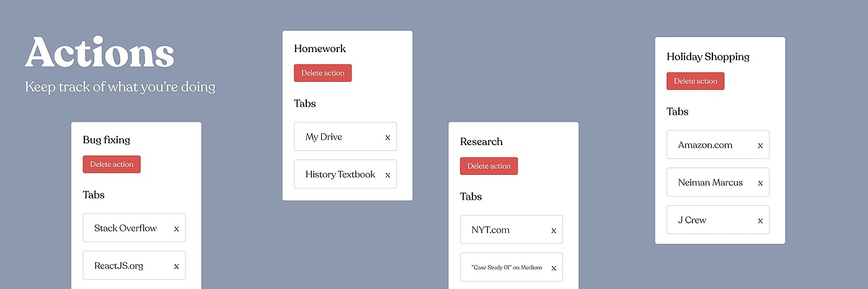868x289 pixels.
Task: Open the Stack Overflow tab entry
Action: pyautogui.click(x=135, y=228)
